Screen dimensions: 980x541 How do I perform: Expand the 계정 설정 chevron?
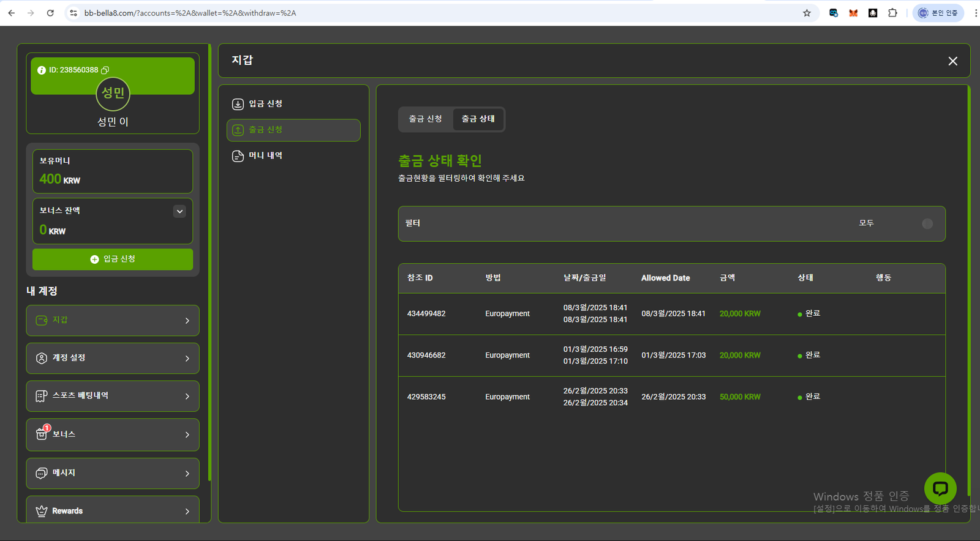coord(187,359)
